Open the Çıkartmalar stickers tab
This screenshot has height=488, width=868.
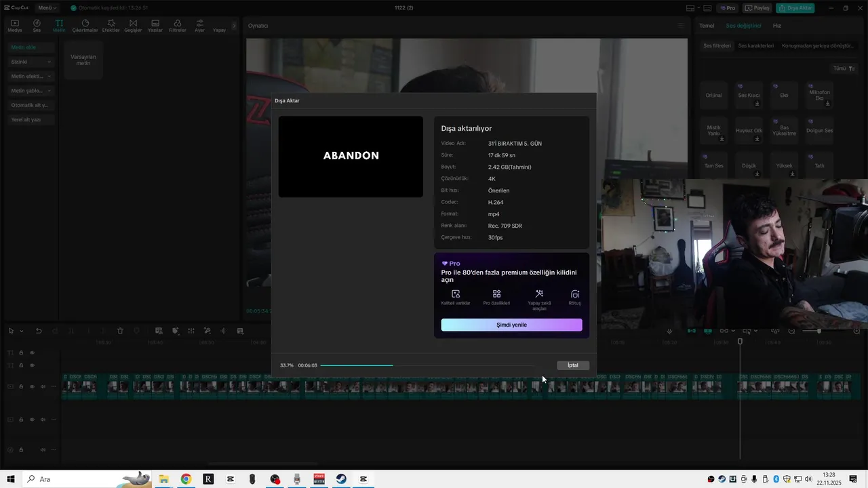[85, 26]
